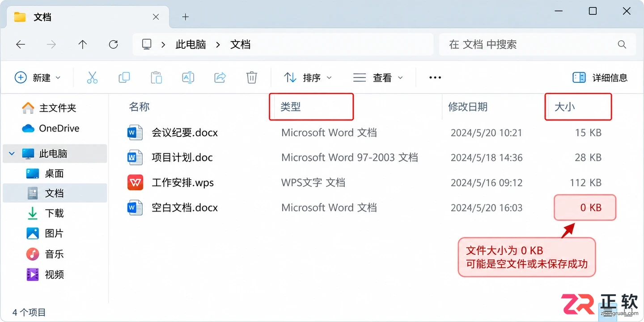Open the 查看 view dropdown
Viewport: 644px width, 322px height.
378,77
